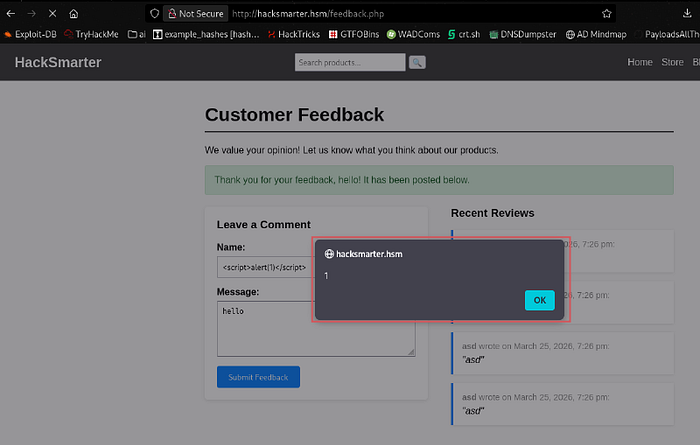Click the message textarea resize handle

[411, 352]
